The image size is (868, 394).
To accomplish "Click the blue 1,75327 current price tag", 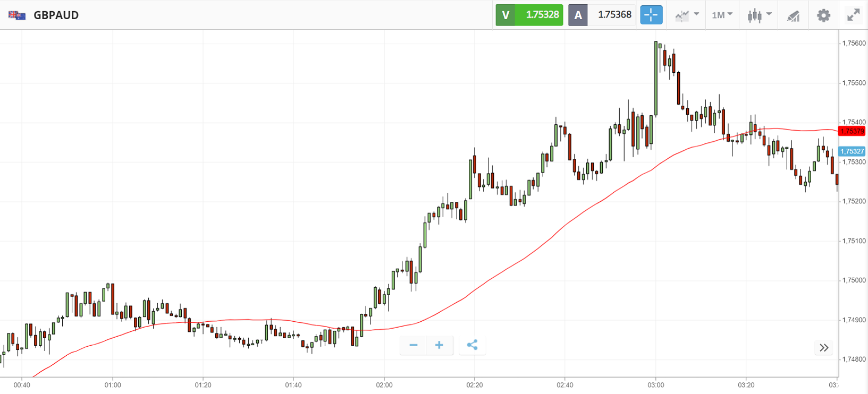I will 852,151.
